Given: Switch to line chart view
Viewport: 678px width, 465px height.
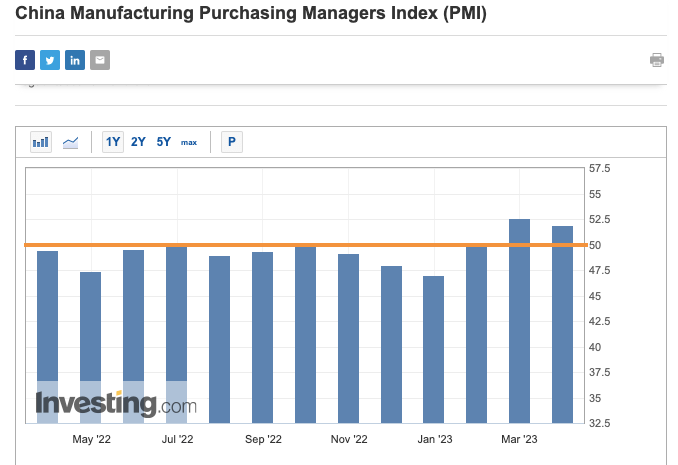Looking at the screenshot, I should pyautogui.click(x=70, y=142).
